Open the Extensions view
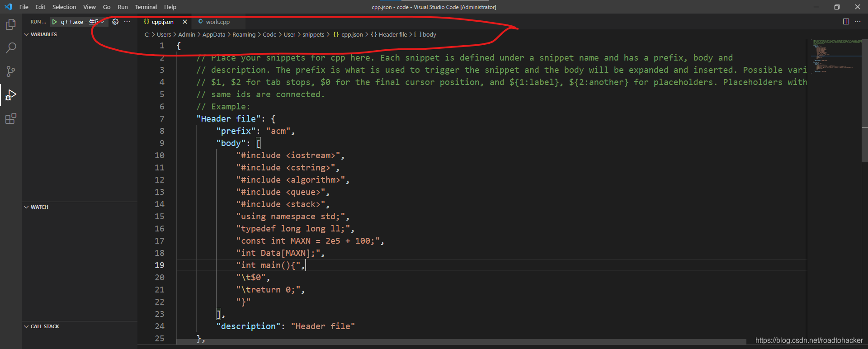 point(11,119)
